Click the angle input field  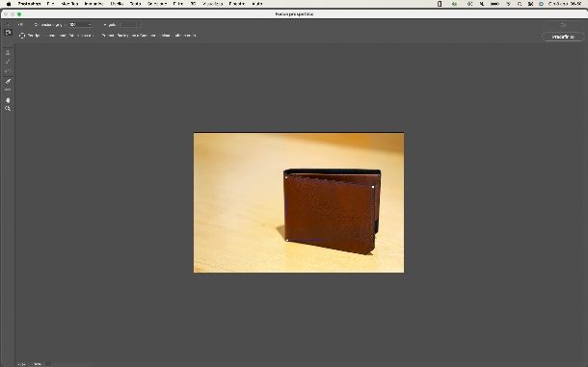tap(130, 25)
